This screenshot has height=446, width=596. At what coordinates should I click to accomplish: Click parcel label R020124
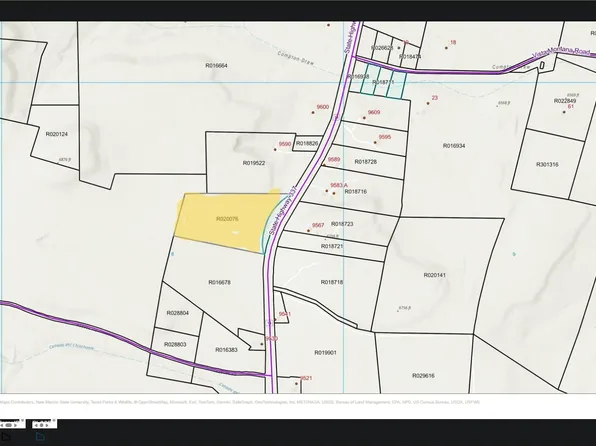(x=57, y=134)
